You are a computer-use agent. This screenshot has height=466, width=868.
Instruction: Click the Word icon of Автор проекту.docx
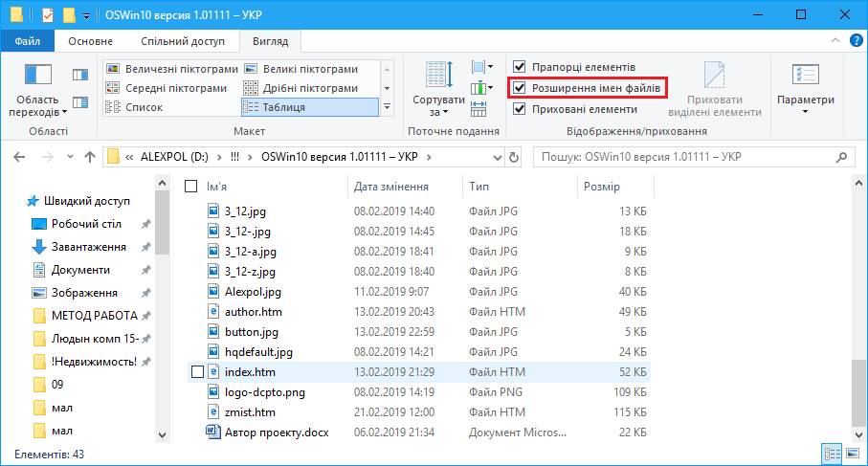pos(213,432)
